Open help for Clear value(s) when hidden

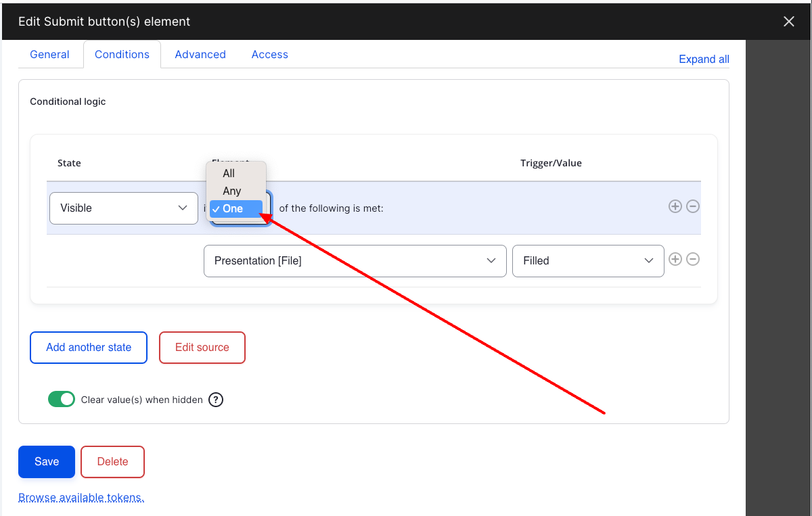click(215, 400)
